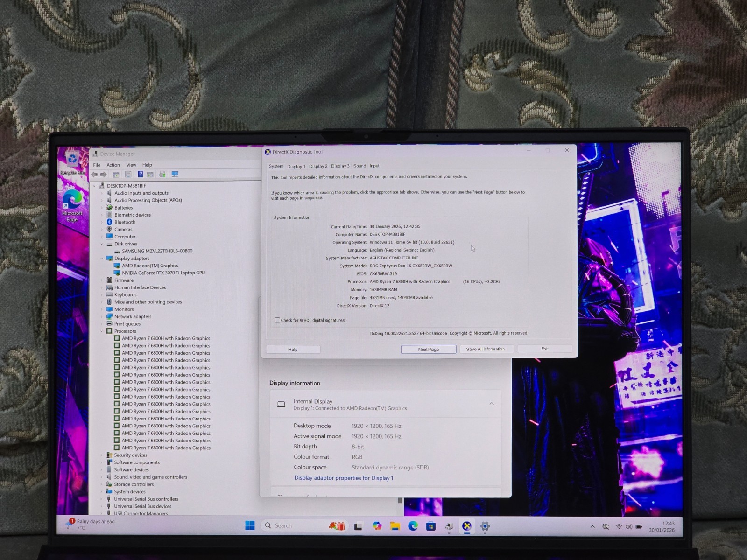
Task: Expand Audio inputs and outputs
Action: 102,193
